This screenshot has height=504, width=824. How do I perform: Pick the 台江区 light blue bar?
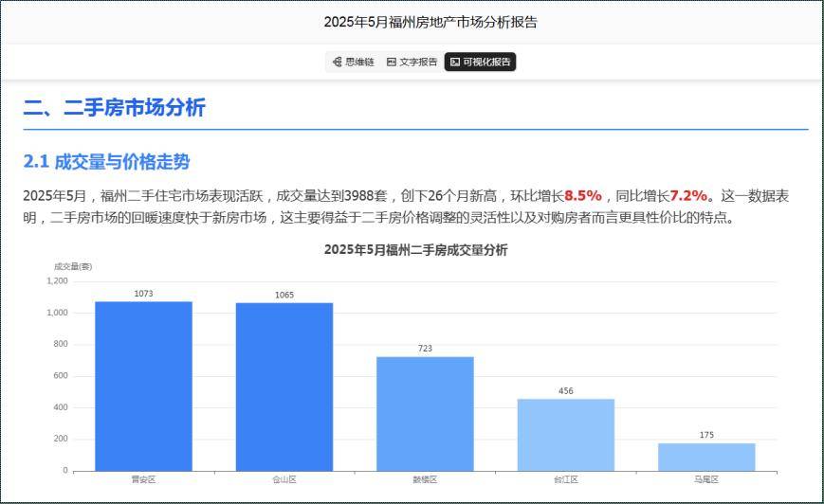pos(566,434)
